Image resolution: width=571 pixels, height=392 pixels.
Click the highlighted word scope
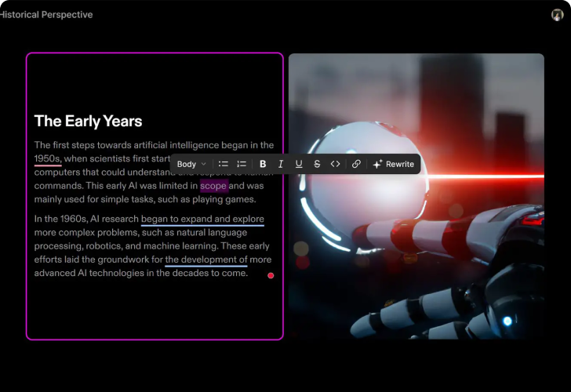pos(213,186)
